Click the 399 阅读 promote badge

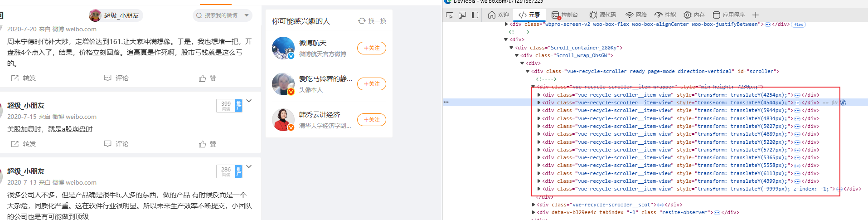[x=229, y=106]
